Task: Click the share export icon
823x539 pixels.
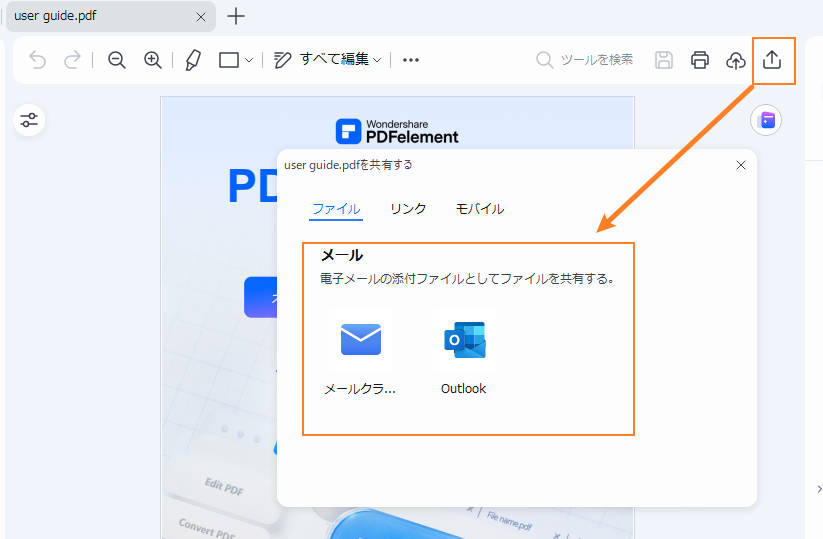Action: [x=772, y=60]
